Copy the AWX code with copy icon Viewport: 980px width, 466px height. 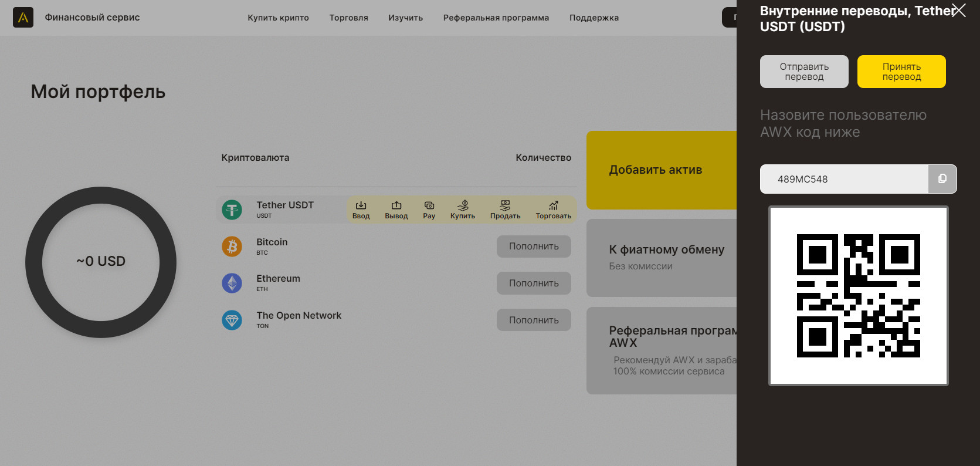pos(942,179)
